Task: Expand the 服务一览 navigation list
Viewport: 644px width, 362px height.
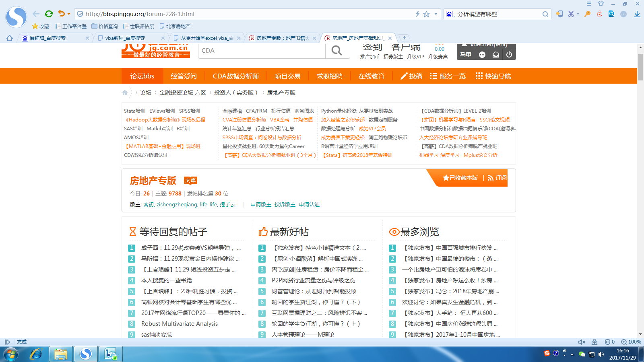Action: pos(448,76)
